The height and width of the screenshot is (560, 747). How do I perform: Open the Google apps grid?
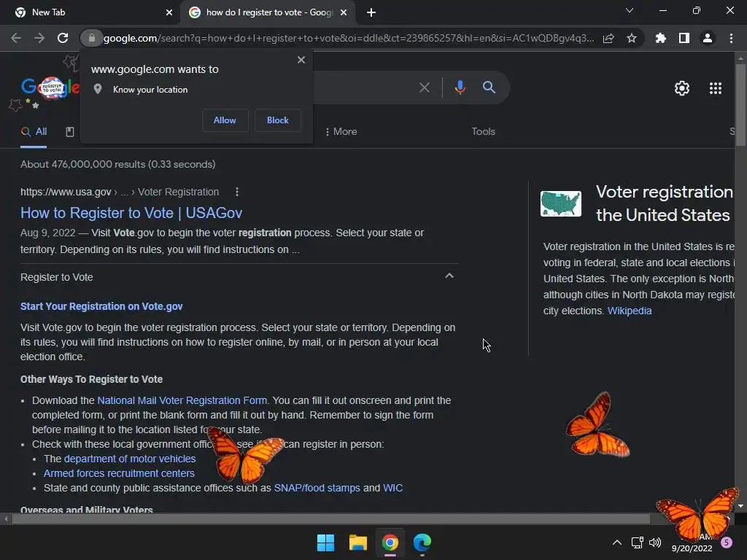(716, 88)
